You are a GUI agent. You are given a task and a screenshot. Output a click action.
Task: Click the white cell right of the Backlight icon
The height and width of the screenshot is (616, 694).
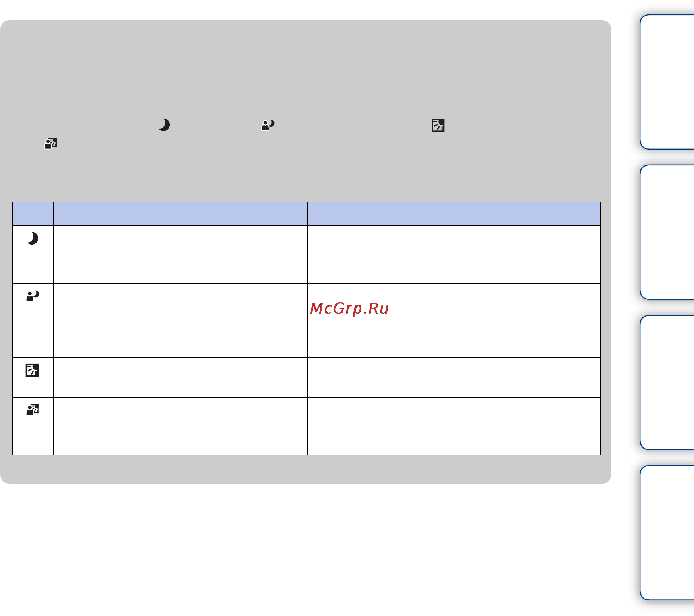[x=180, y=377]
